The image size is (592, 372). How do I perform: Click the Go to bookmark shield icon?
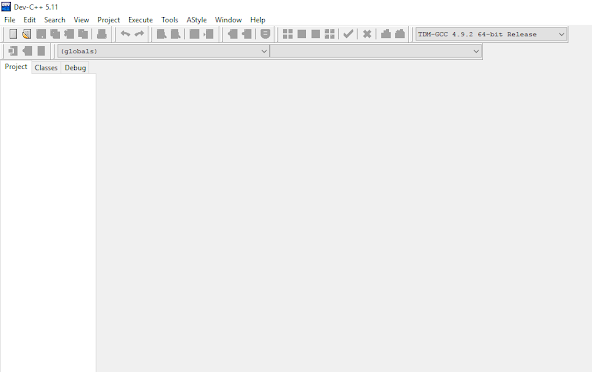tap(265, 34)
